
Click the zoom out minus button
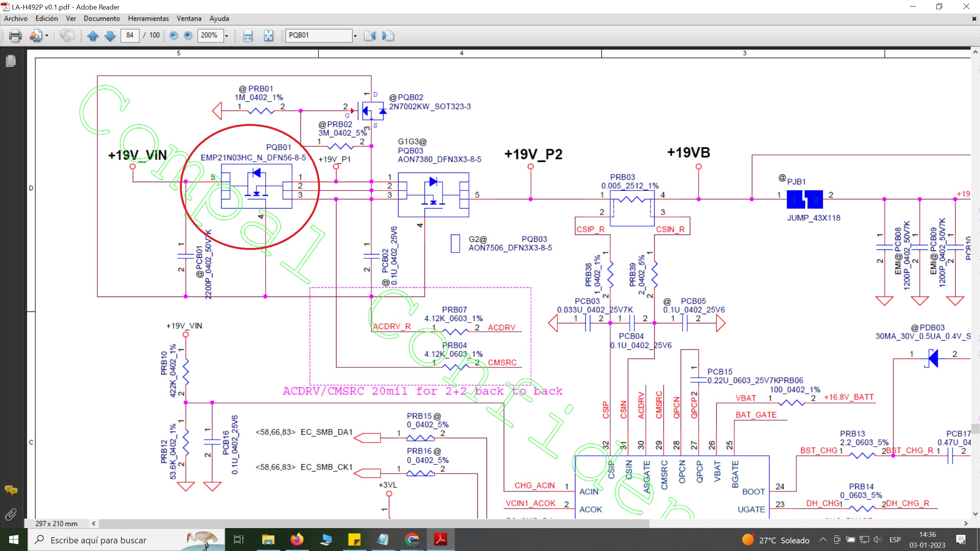[x=173, y=36]
